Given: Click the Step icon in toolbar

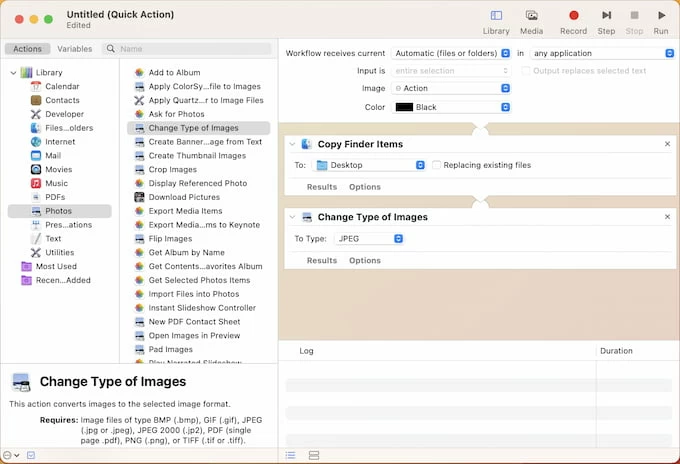Looking at the screenshot, I should point(606,15).
